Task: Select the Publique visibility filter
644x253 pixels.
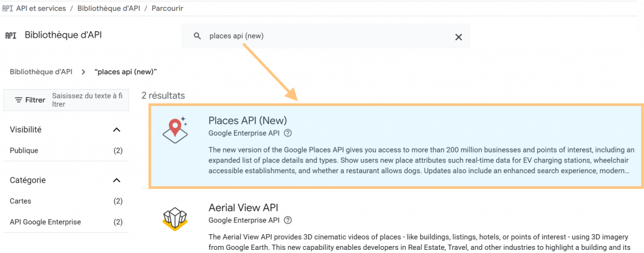Action: tap(24, 151)
